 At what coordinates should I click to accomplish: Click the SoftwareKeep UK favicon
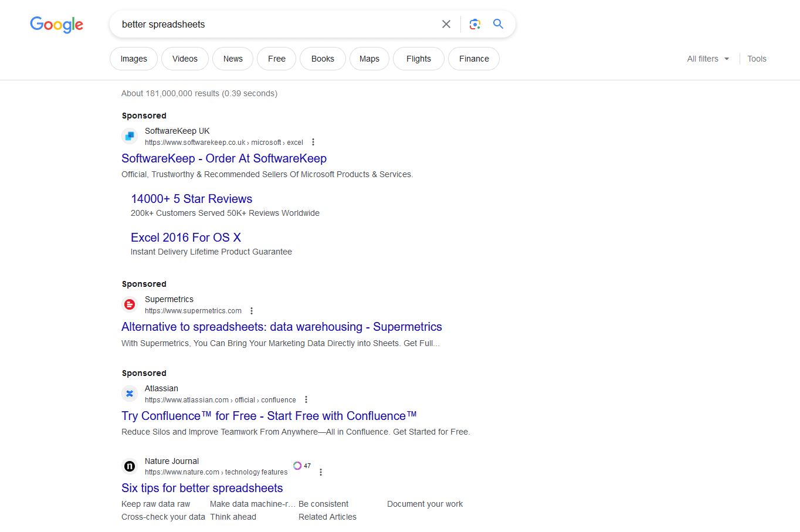click(130, 136)
